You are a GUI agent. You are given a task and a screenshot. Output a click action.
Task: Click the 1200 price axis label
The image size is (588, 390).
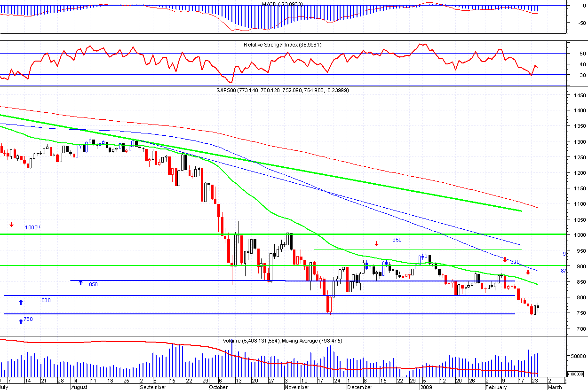pos(580,173)
